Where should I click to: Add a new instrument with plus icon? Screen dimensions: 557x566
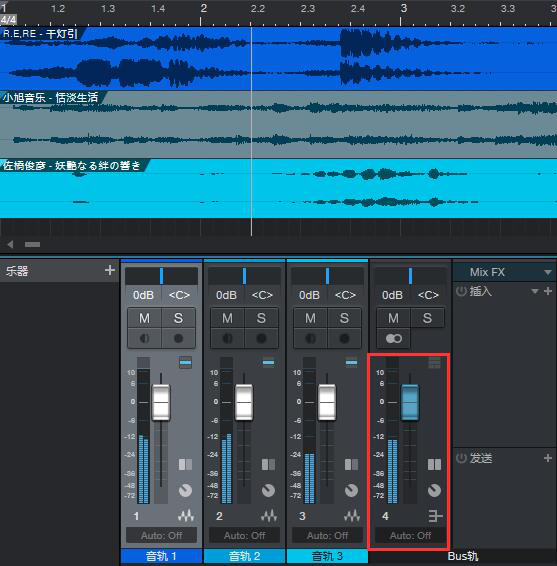click(110, 270)
